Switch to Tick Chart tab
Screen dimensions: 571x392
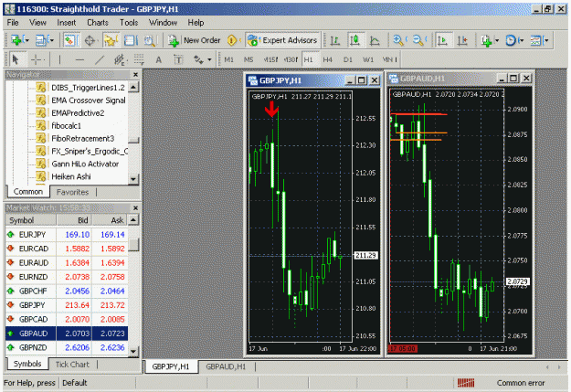(x=72, y=365)
